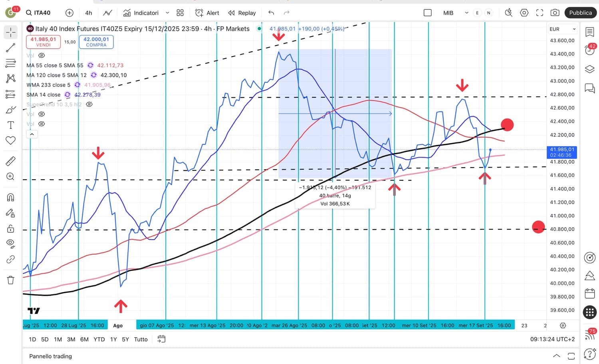
Task: Select the brush drawing tool
Action: point(11,110)
